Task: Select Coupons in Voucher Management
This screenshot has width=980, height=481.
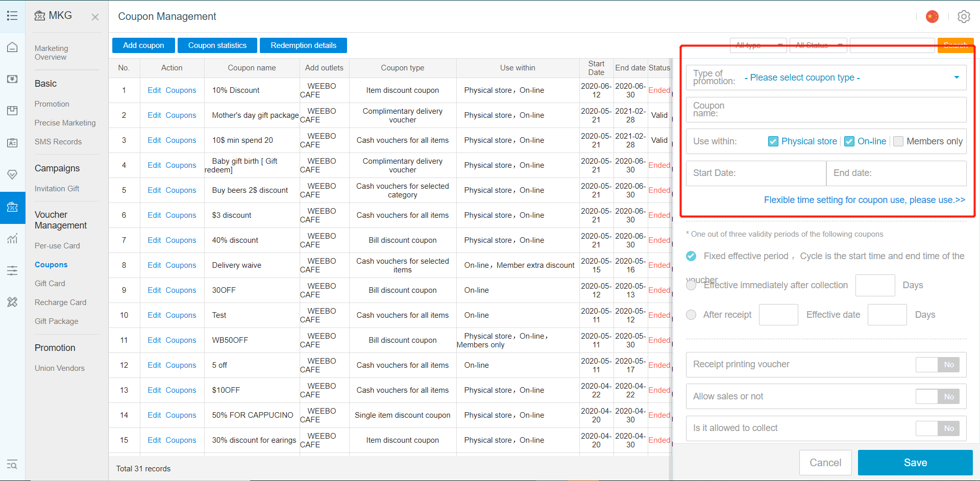Action: [x=51, y=265]
